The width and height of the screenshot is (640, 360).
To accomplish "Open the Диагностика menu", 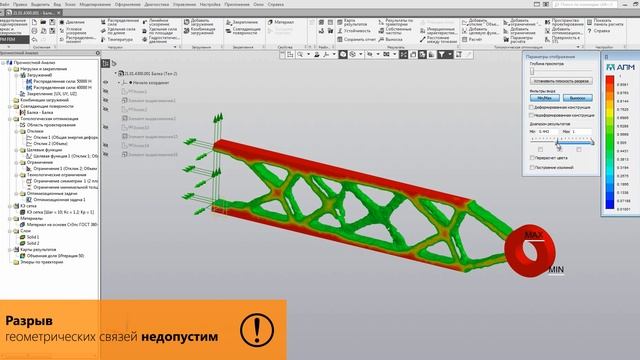I will 157,4.
